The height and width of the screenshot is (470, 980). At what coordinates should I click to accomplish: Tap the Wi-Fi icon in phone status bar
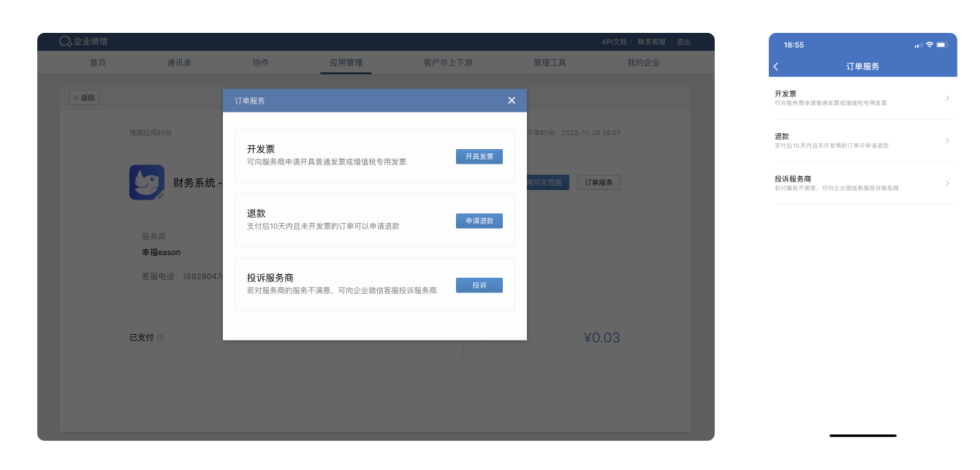click(930, 45)
